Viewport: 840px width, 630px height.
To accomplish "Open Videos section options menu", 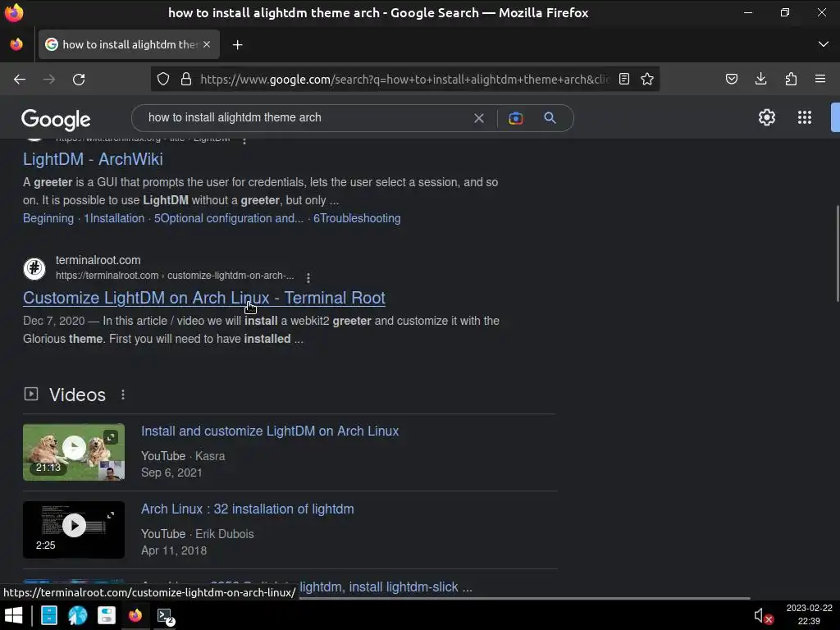I will pos(123,395).
